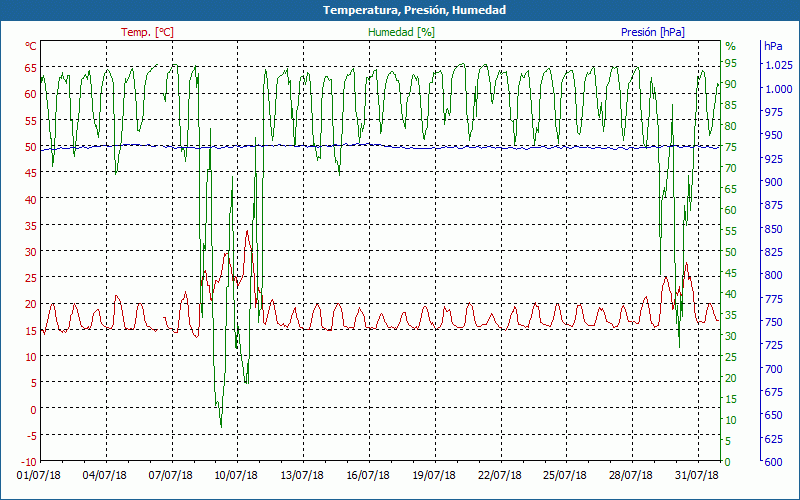Click the green 95 humidity axis value
Screen dimensions: 800x500
pyautogui.click(x=731, y=63)
